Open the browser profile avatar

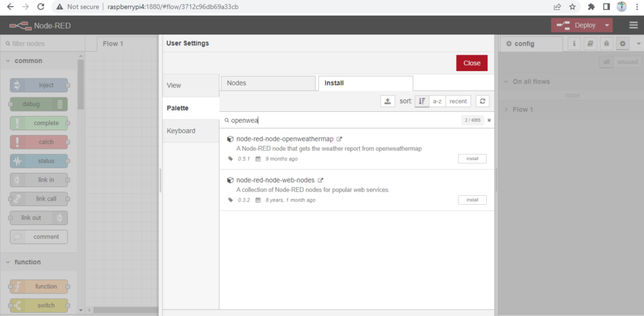click(x=621, y=6)
